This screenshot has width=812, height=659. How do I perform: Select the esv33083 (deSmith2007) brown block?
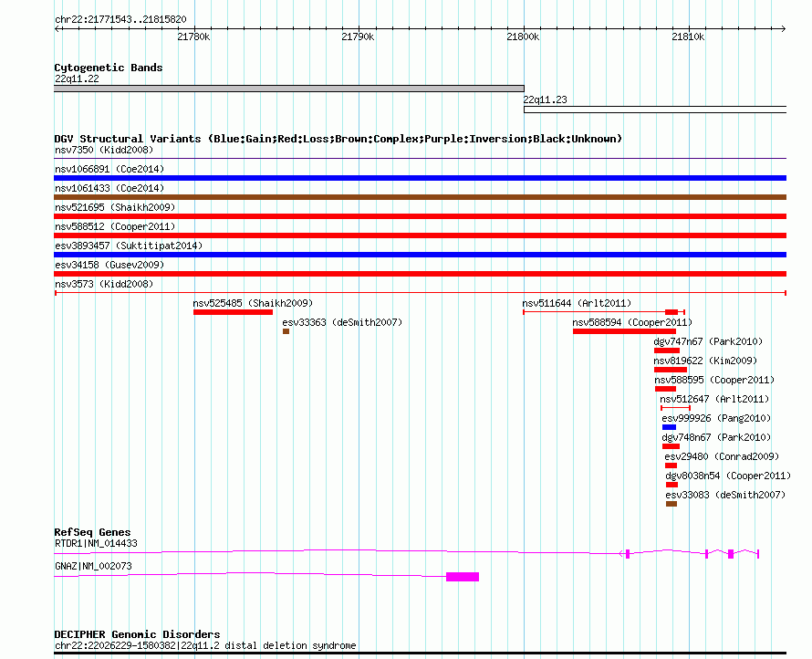[x=671, y=504]
